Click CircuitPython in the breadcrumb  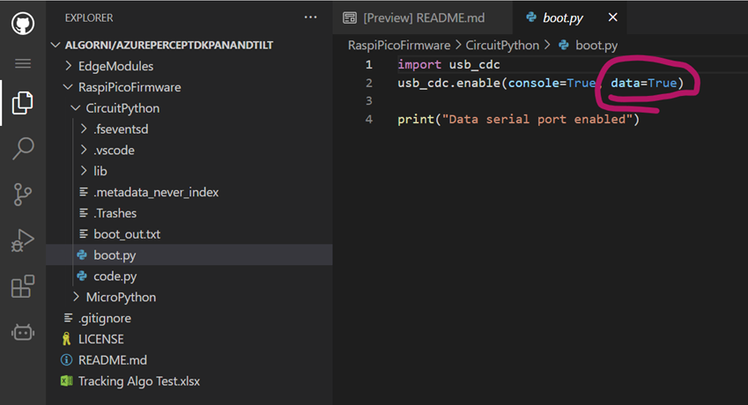pyautogui.click(x=502, y=45)
